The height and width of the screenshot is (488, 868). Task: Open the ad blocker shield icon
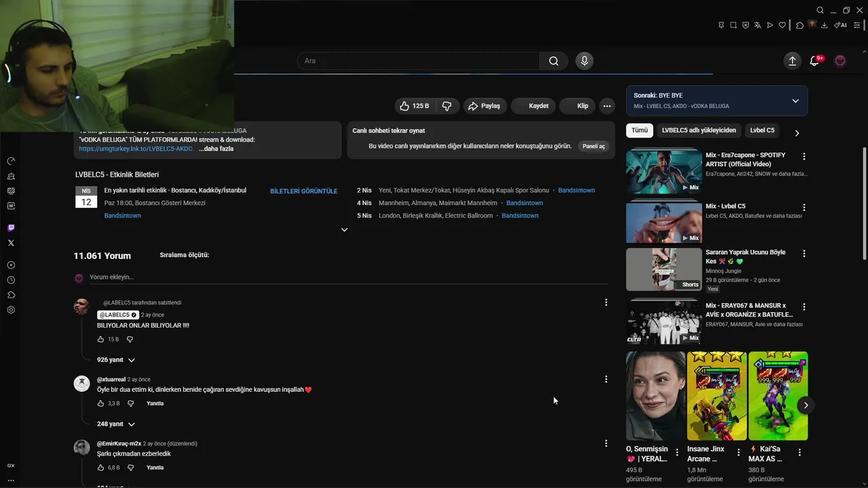tap(745, 25)
